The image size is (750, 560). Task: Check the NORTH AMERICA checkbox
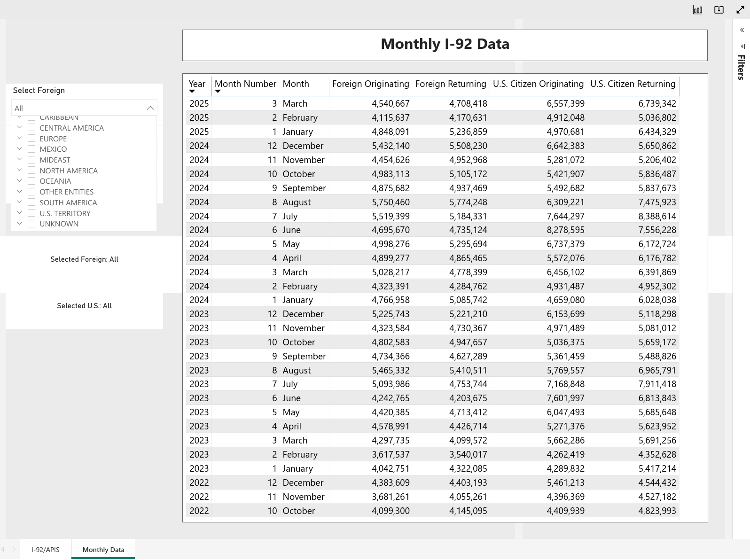point(31,170)
